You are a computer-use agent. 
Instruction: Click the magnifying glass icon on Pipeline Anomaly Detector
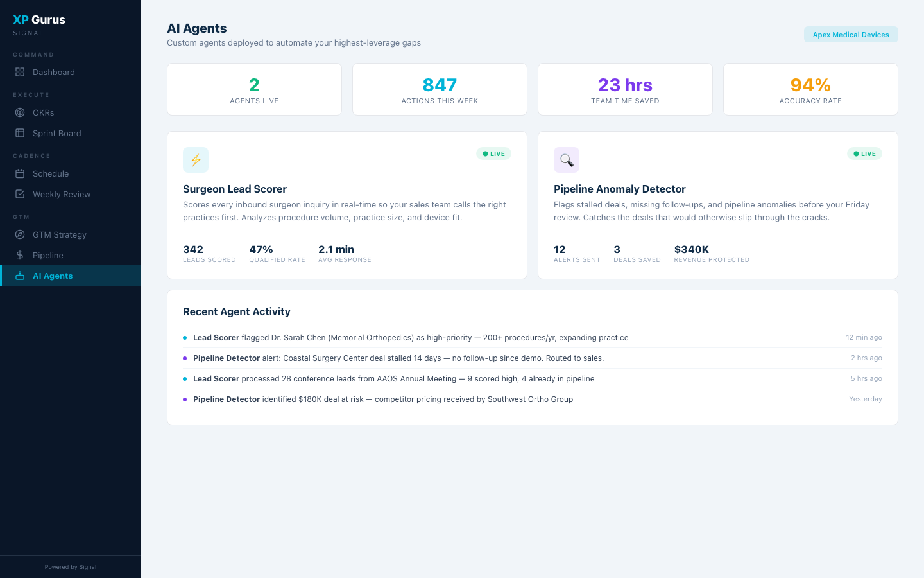pos(567,159)
